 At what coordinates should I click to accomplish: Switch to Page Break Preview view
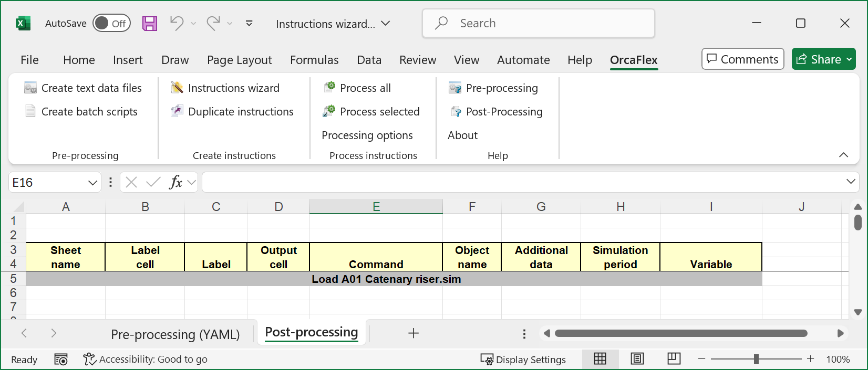click(674, 359)
